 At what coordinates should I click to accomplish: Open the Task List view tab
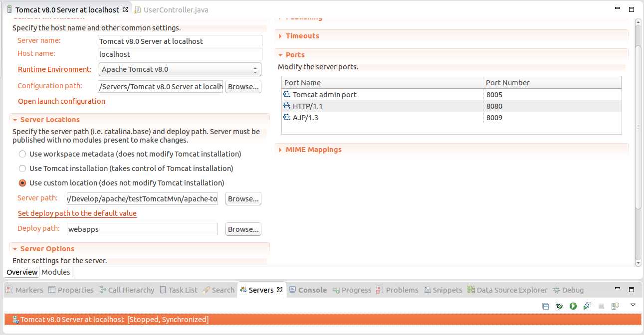tap(179, 290)
